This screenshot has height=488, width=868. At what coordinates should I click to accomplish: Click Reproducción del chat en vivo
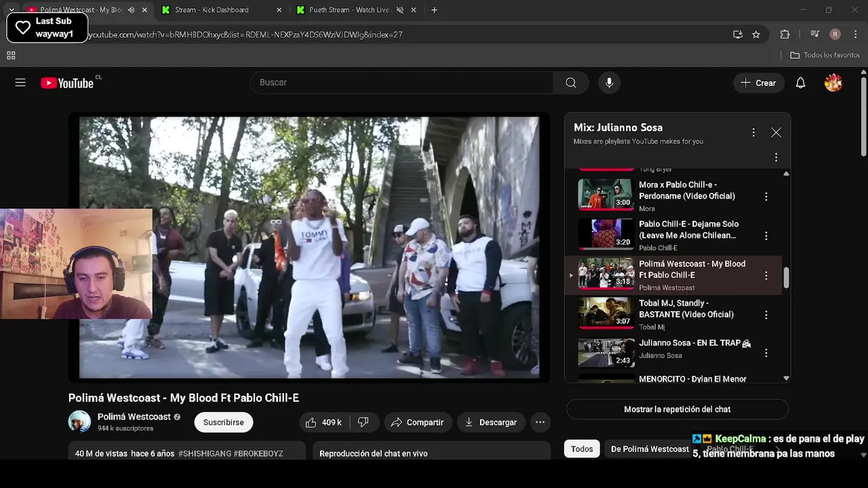point(374,453)
